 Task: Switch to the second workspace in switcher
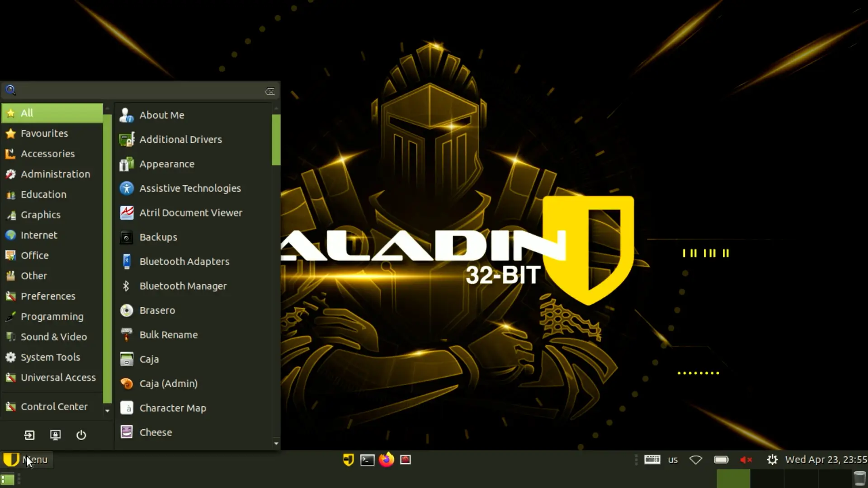(767, 479)
